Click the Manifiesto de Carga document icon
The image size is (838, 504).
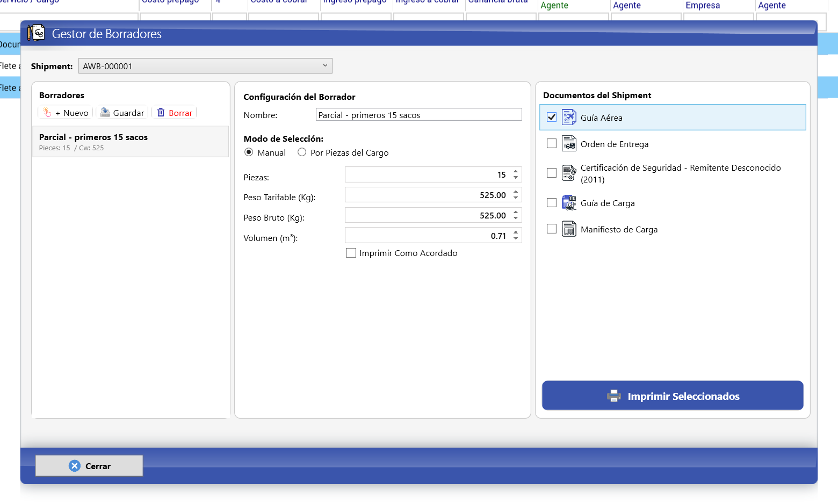569,229
